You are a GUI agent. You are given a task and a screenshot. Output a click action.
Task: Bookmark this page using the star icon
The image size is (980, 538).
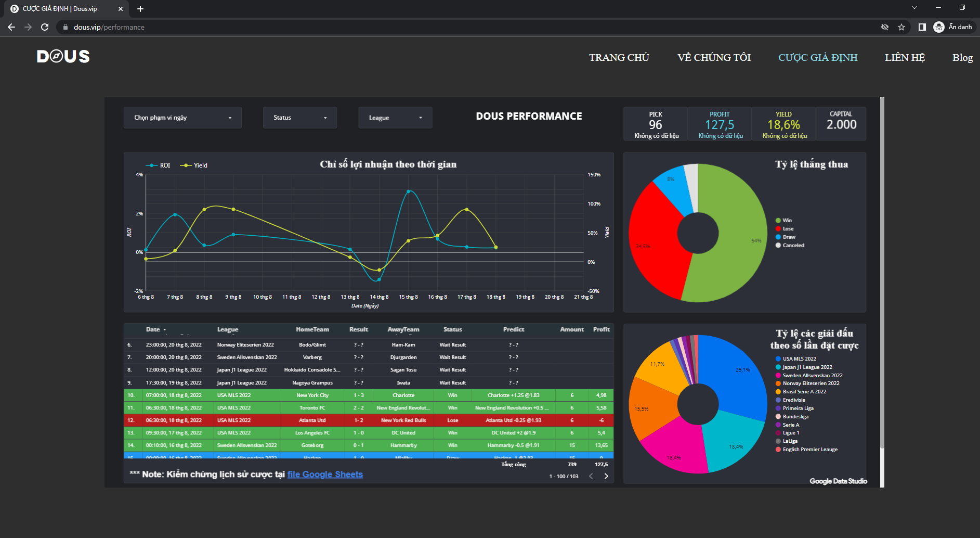[901, 27]
